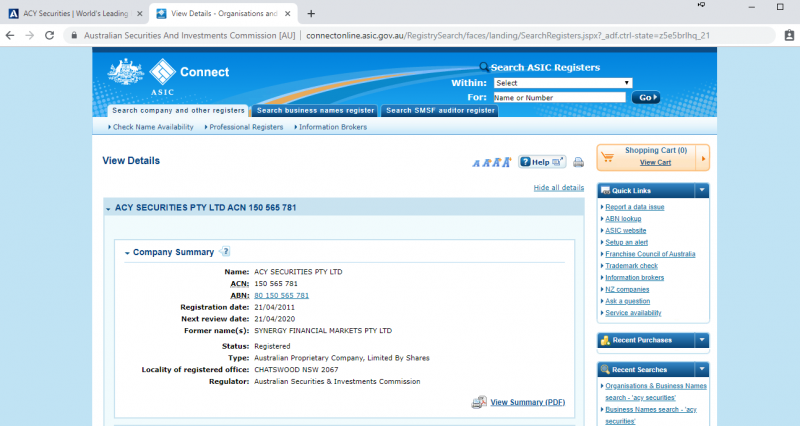The height and width of the screenshot is (426, 800).
Task: Click Franchise Council of Australia link
Action: 650,254
